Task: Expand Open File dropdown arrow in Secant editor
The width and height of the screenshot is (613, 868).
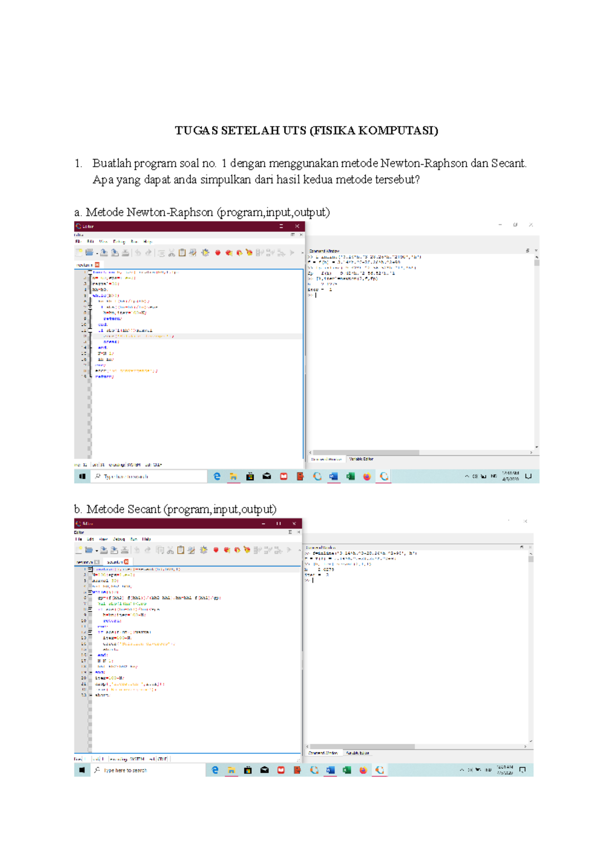Action: (97, 551)
